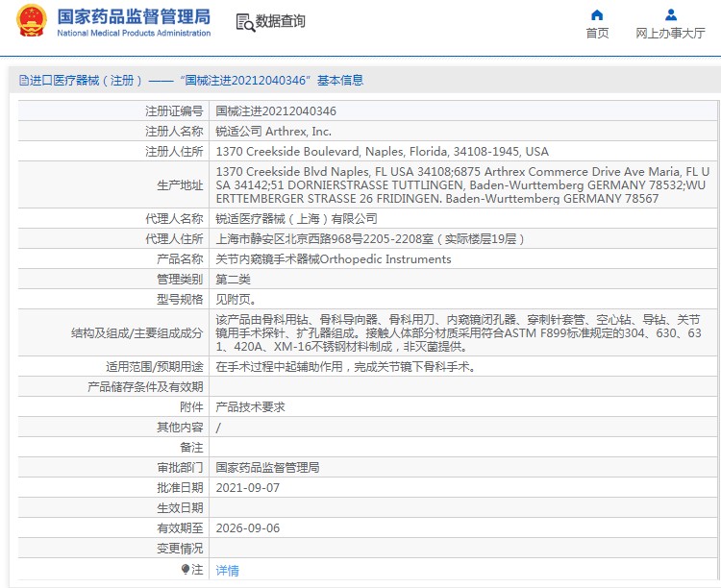Click the 批准日期 row label

pyautogui.click(x=181, y=488)
